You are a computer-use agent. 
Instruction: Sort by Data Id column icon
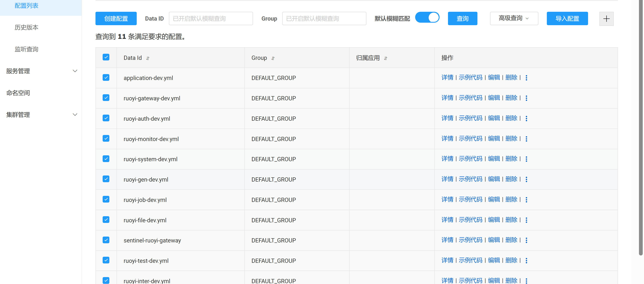click(148, 58)
